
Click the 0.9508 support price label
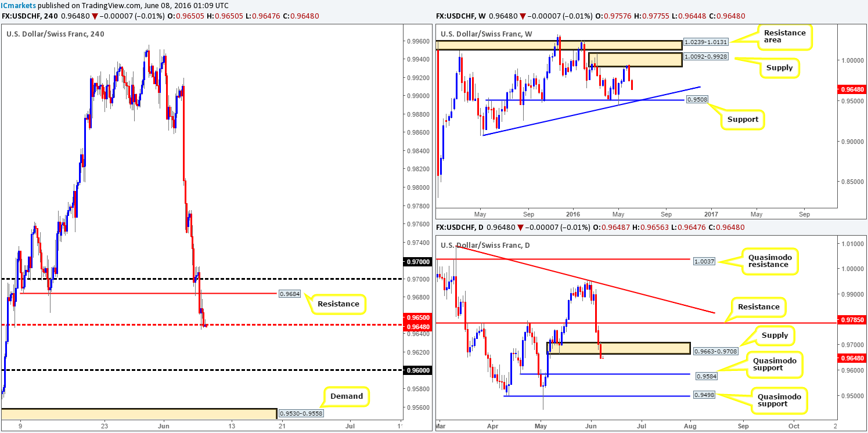click(x=696, y=100)
